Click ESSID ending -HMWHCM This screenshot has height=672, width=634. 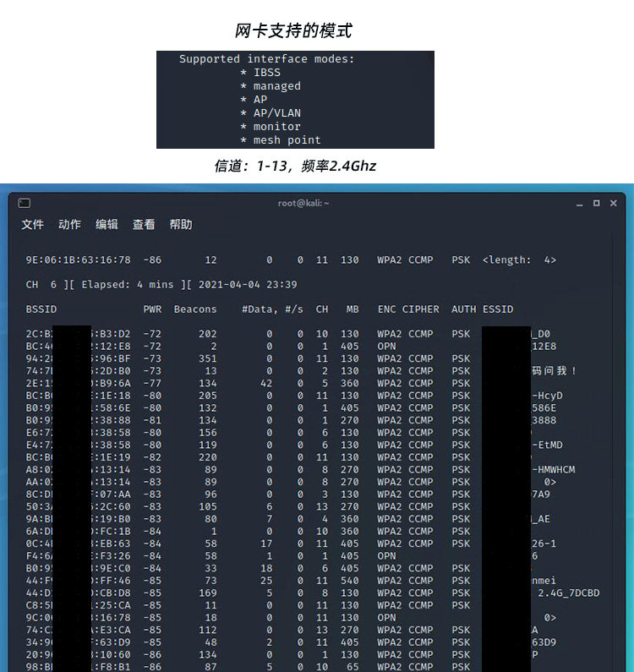tap(554, 469)
